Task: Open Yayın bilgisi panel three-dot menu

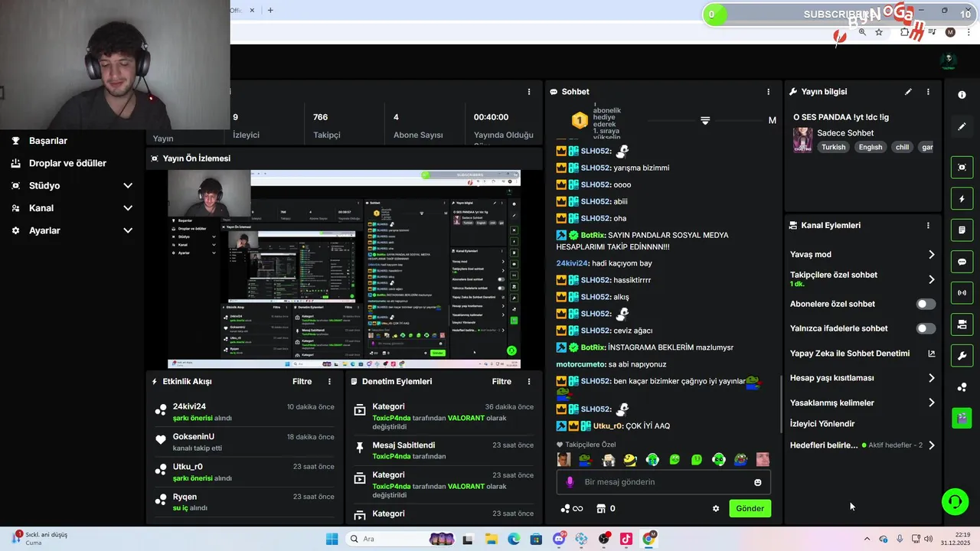Action: click(x=928, y=92)
